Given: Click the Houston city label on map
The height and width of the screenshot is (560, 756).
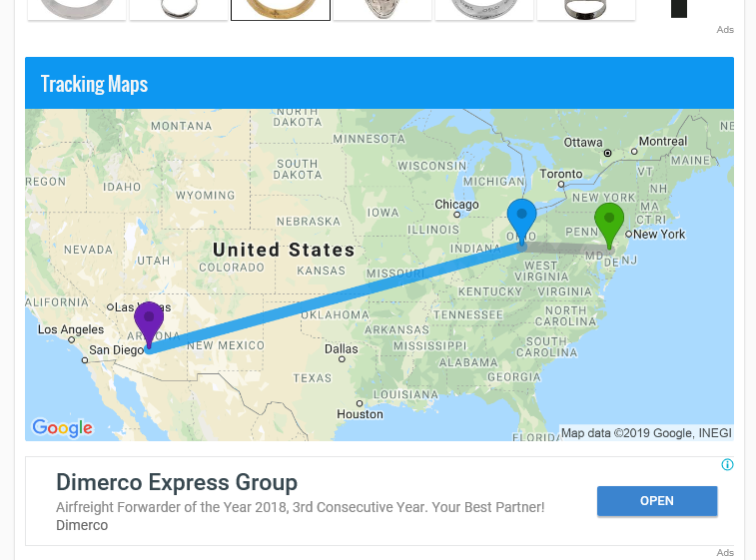Looking at the screenshot, I should point(360,414).
